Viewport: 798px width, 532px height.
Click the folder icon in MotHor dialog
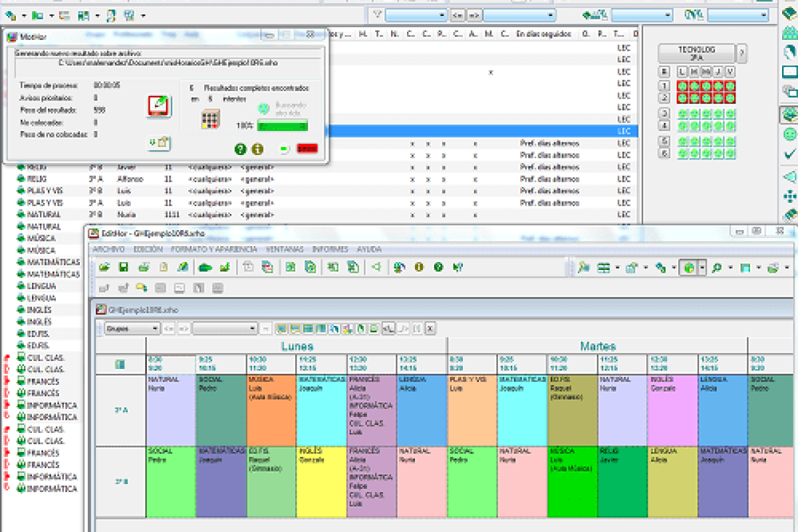(159, 142)
